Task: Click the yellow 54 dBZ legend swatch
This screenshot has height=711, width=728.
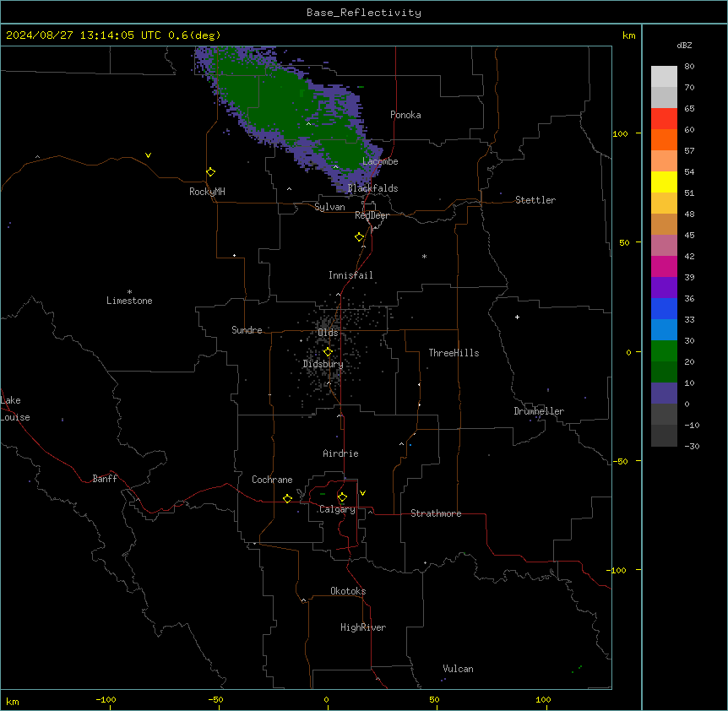Action: pyautogui.click(x=664, y=182)
